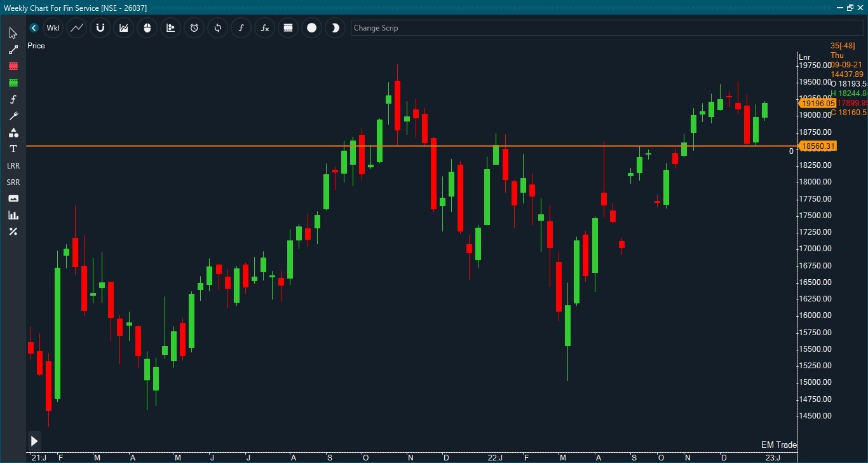Screen dimensions: 868x463
Task: Click the magnet snap icon
Action: tap(100, 28)
